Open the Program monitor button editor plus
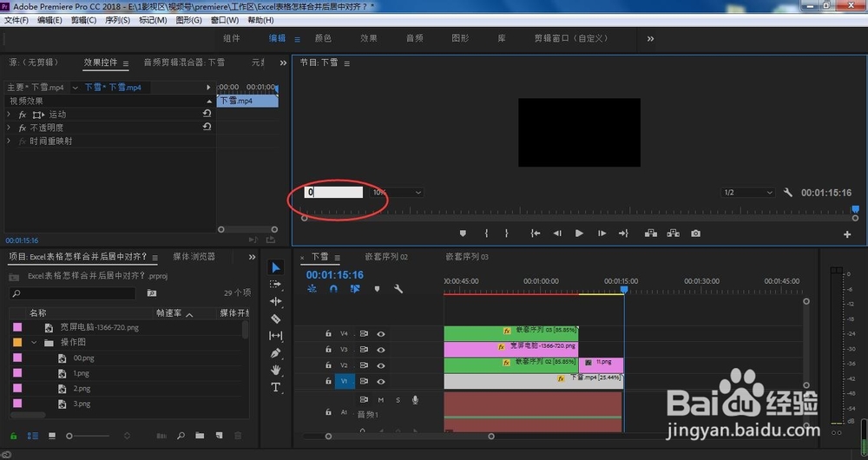This screenshot has height=460, width=868. tap(847, 234)
